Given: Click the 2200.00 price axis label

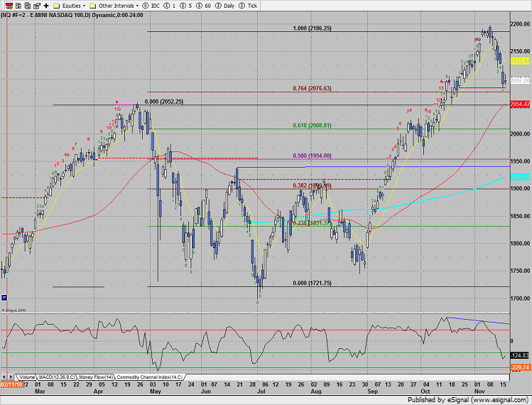Looking at the screenshot, I should tap(520, 24).
